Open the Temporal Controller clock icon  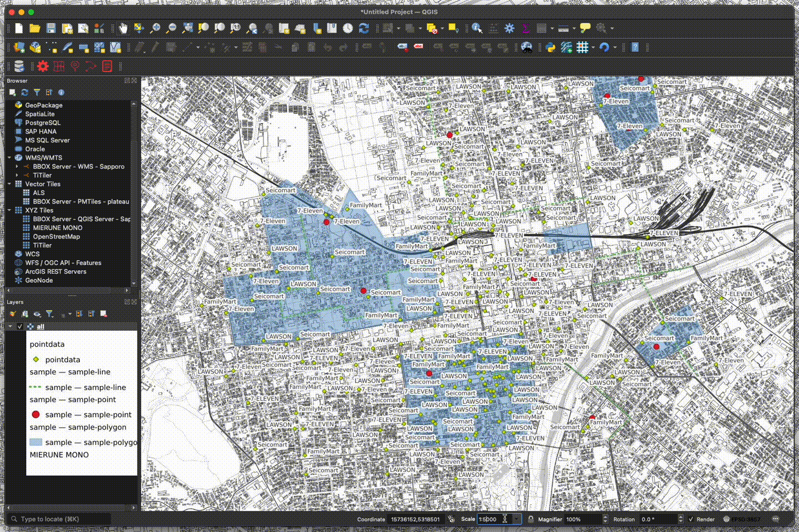(348, 28)
